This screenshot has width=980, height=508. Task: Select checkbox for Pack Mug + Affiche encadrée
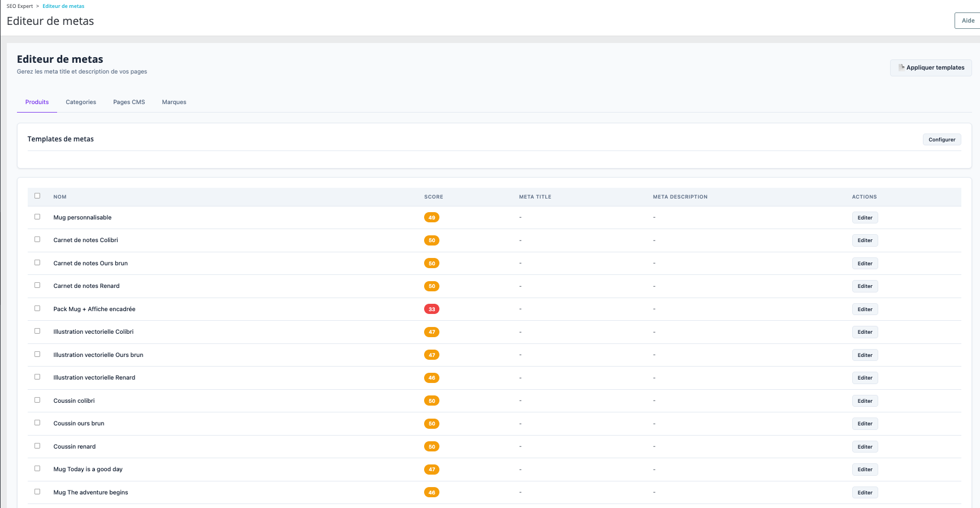pyautogui.click(x=37, y=308)
